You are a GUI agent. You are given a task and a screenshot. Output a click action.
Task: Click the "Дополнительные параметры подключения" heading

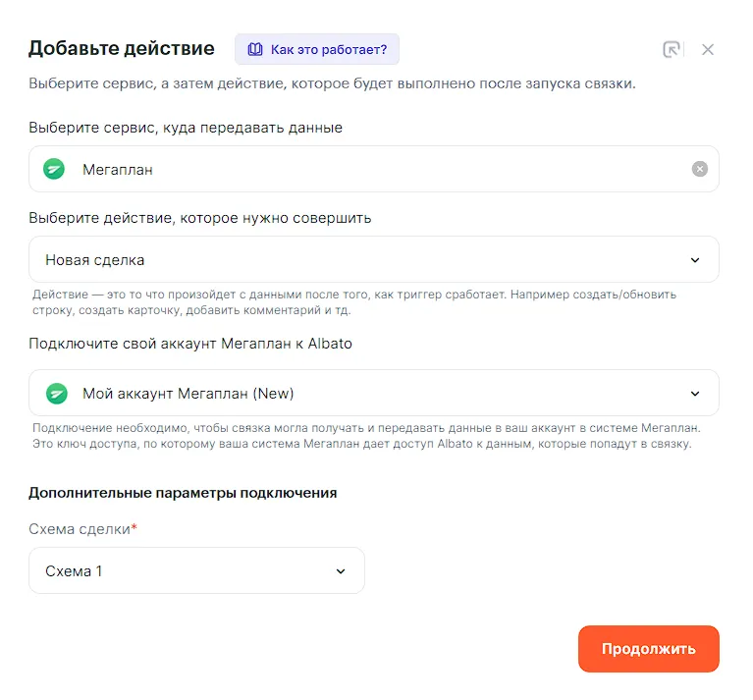[x=183, y=493]
